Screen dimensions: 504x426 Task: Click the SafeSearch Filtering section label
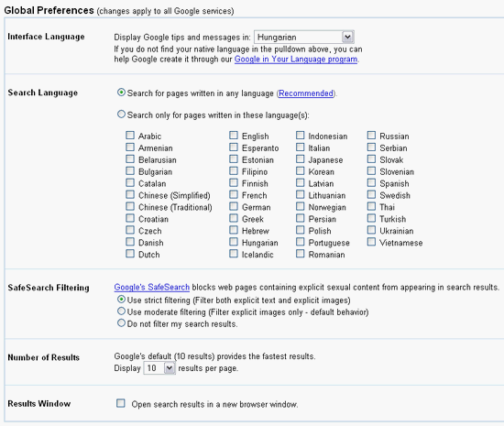49,288
